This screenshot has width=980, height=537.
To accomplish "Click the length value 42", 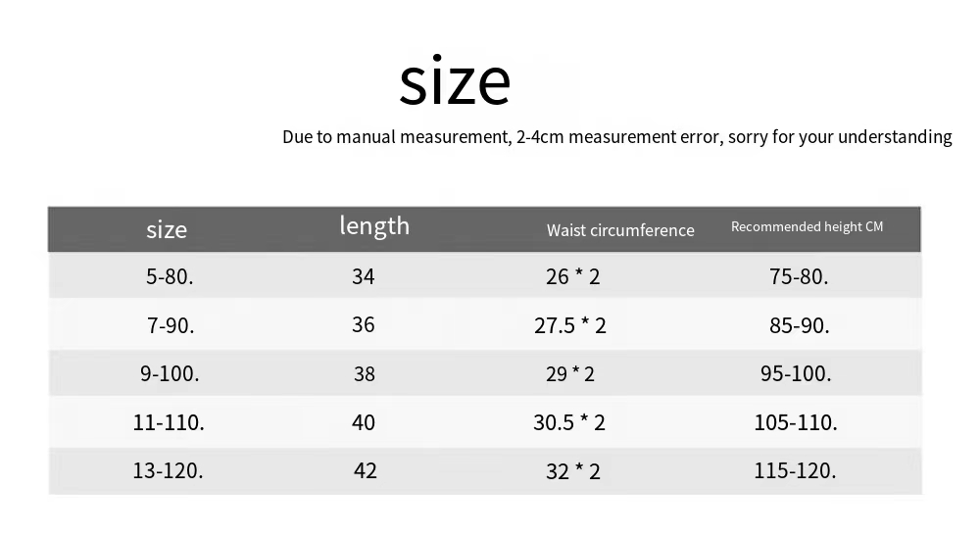I will point(365,470).
